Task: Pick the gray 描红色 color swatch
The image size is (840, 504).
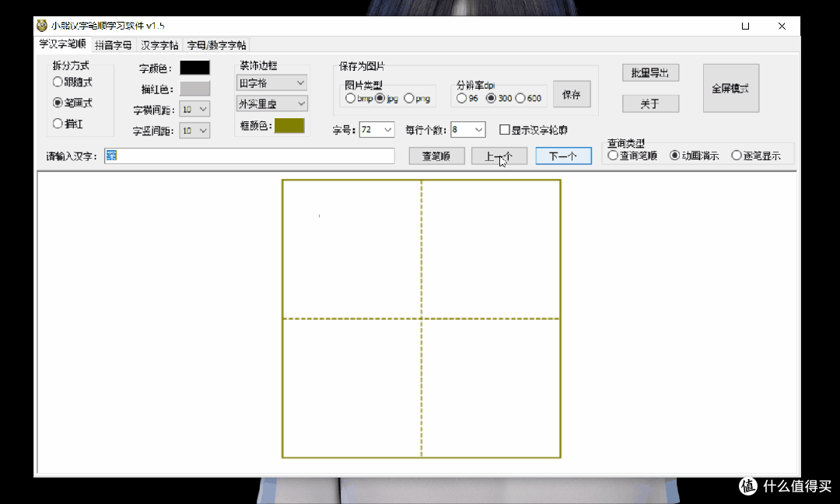Action: pos(194,89)
